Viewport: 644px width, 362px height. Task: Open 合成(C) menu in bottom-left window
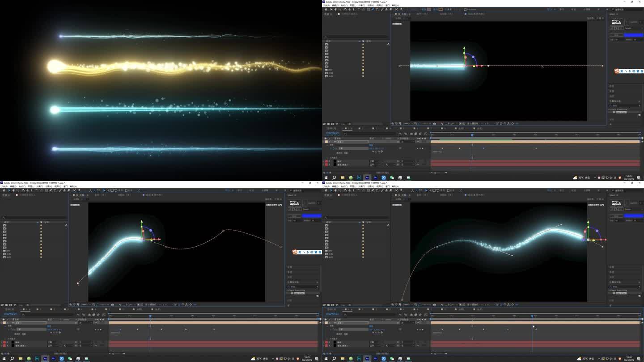coord(22,186)
